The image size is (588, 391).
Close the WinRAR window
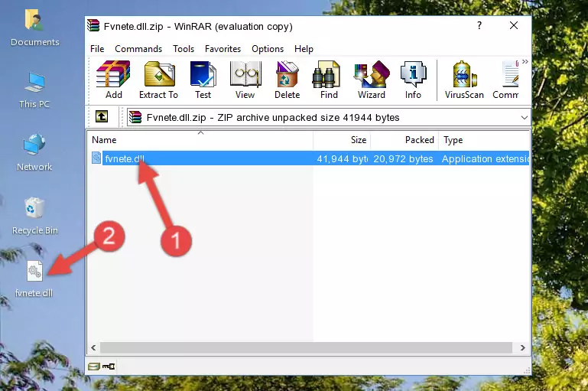pos(514,25)
